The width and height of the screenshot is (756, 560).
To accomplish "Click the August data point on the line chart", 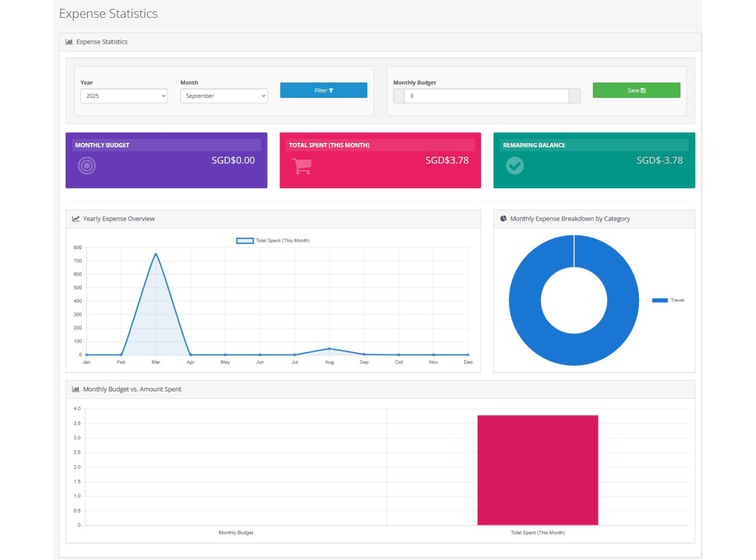I will [329, 348].
